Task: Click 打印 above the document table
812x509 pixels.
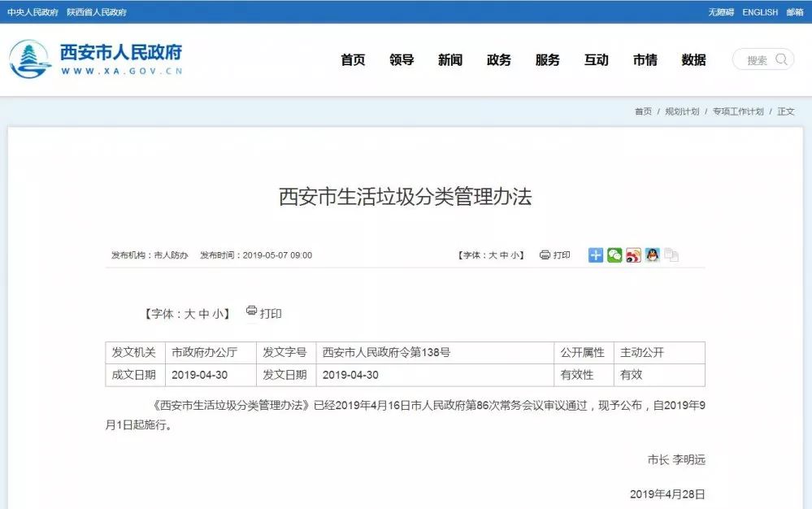Action: pyautogui.click(x=263, y=313)
